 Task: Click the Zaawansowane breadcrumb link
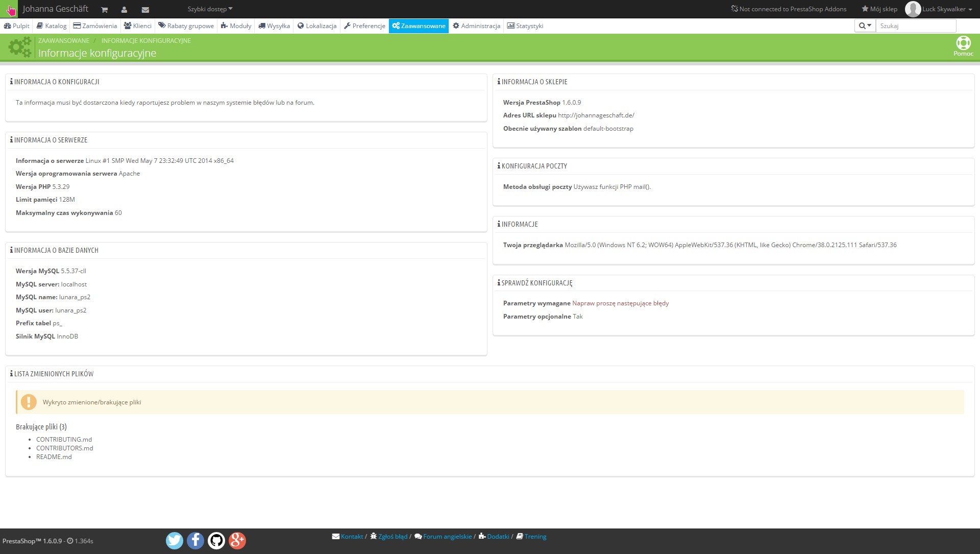pos(63,40)
